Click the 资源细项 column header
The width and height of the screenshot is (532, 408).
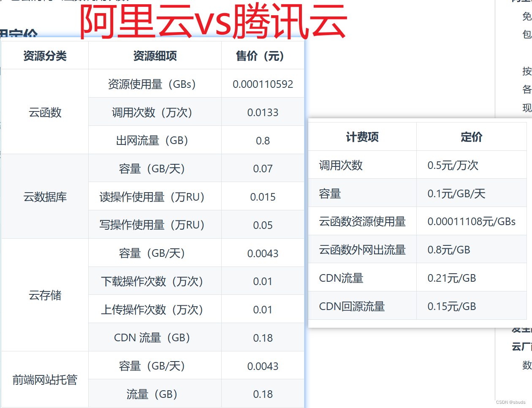pos(155,56)
